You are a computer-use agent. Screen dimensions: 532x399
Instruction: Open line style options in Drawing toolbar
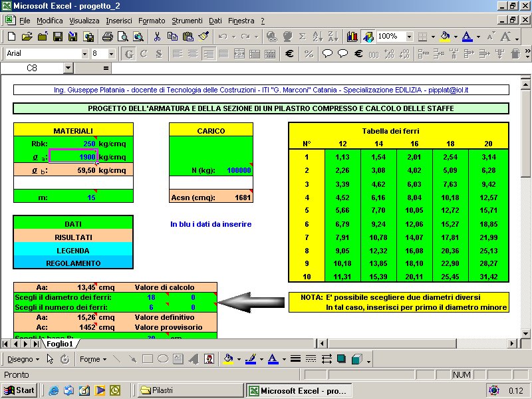pos(295,359)
